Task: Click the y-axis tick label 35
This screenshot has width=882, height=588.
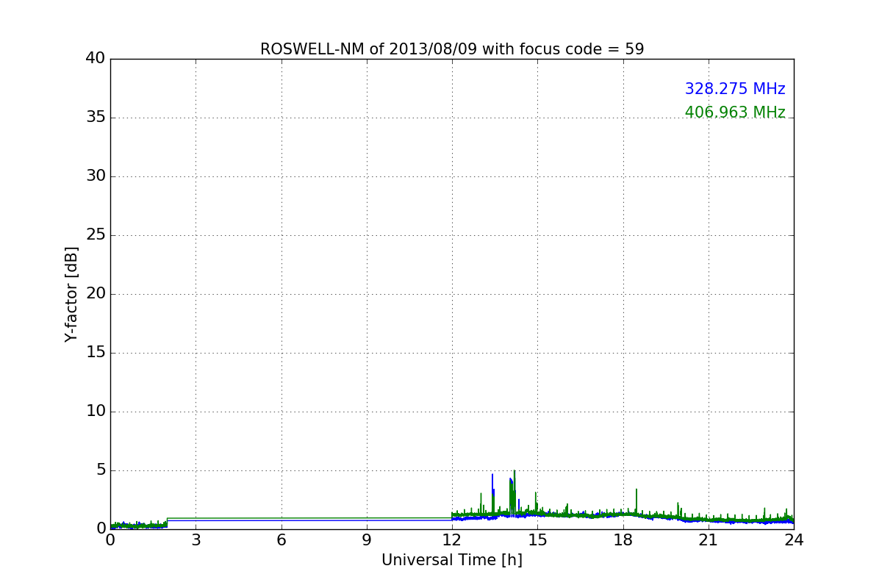Action: point(96,118)
